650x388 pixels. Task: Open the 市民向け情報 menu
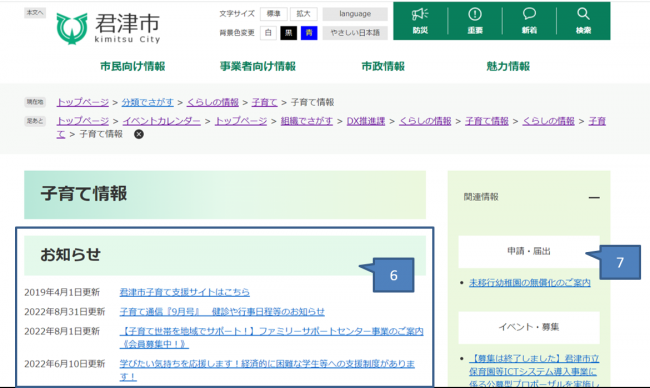133,66
